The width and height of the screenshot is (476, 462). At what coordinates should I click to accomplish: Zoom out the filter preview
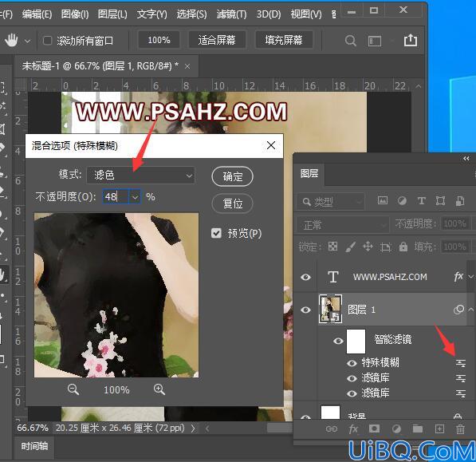[73, 389]
